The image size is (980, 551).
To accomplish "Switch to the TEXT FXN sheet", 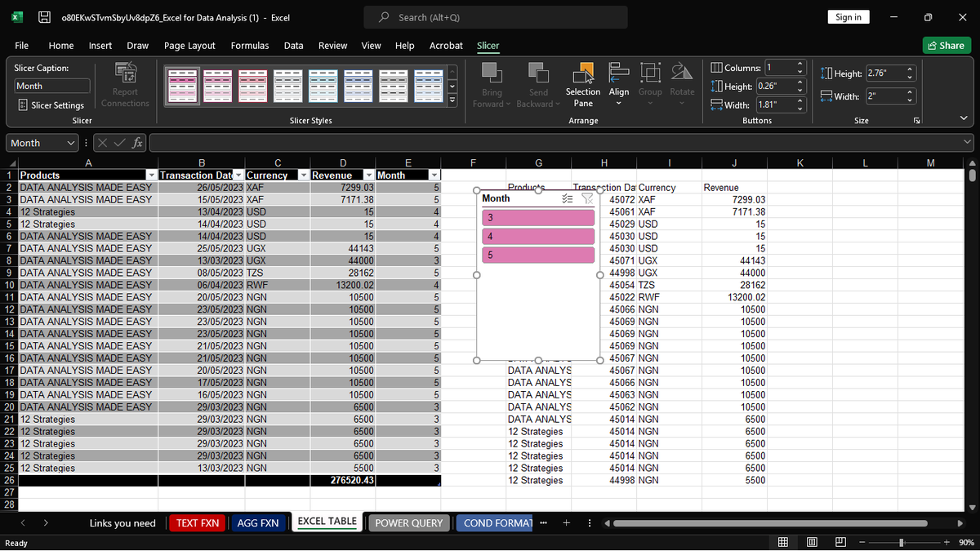I will [198, 523].
